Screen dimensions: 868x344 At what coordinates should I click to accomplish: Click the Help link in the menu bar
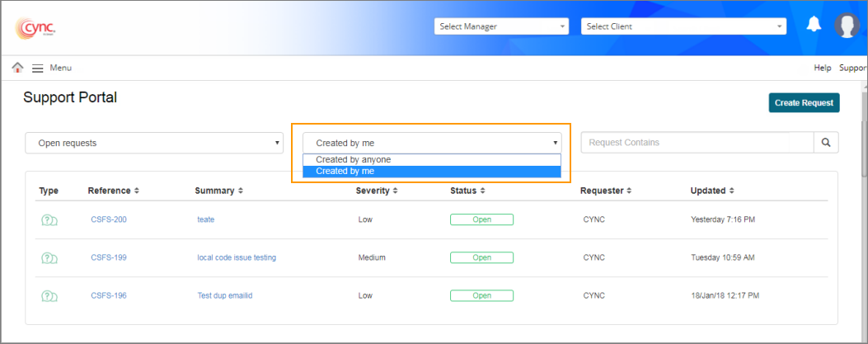(822, 68)
